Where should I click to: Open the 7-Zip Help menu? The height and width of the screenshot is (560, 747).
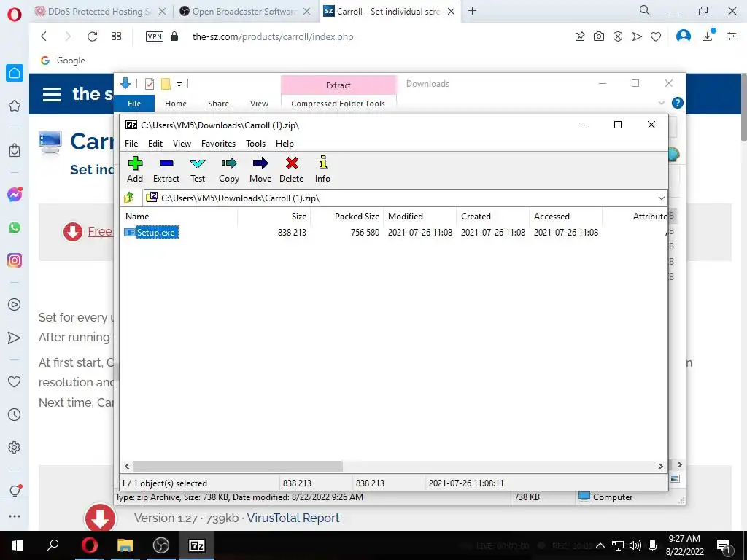[285, 144]
